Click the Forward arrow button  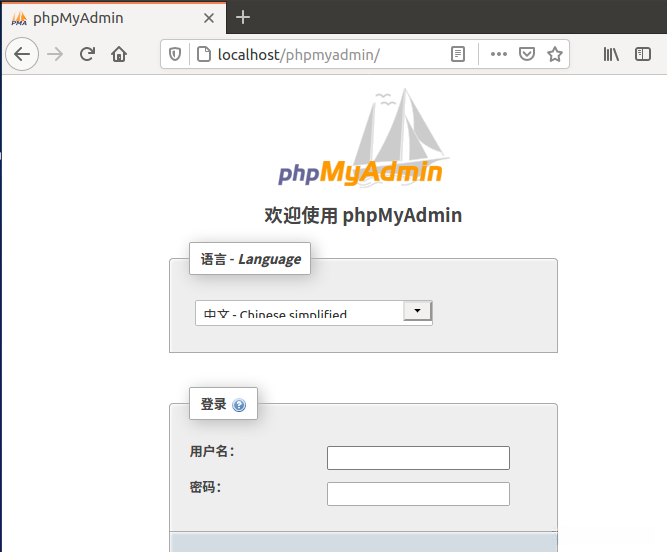click(x=55, y=54)
